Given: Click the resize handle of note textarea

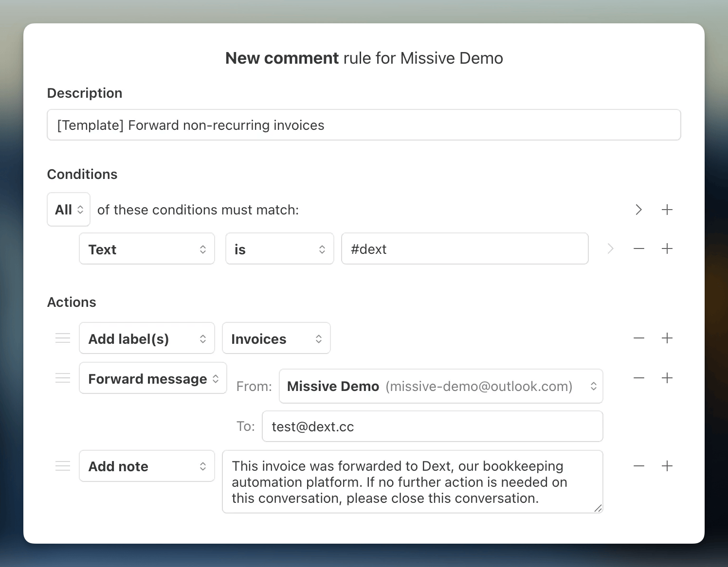Looking at the screenshot, I should [x=598, y=508].
